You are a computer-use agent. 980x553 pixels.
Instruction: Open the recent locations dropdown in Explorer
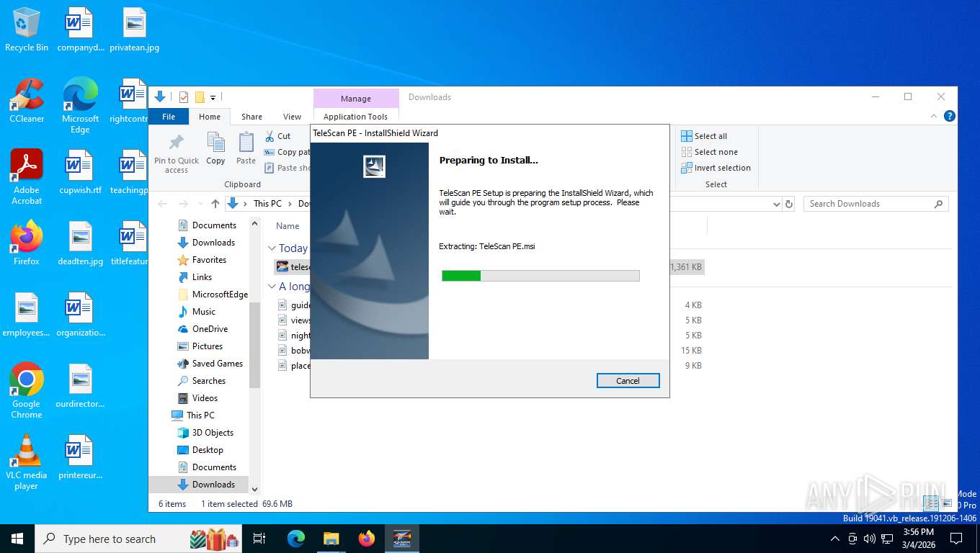point(200,204)
